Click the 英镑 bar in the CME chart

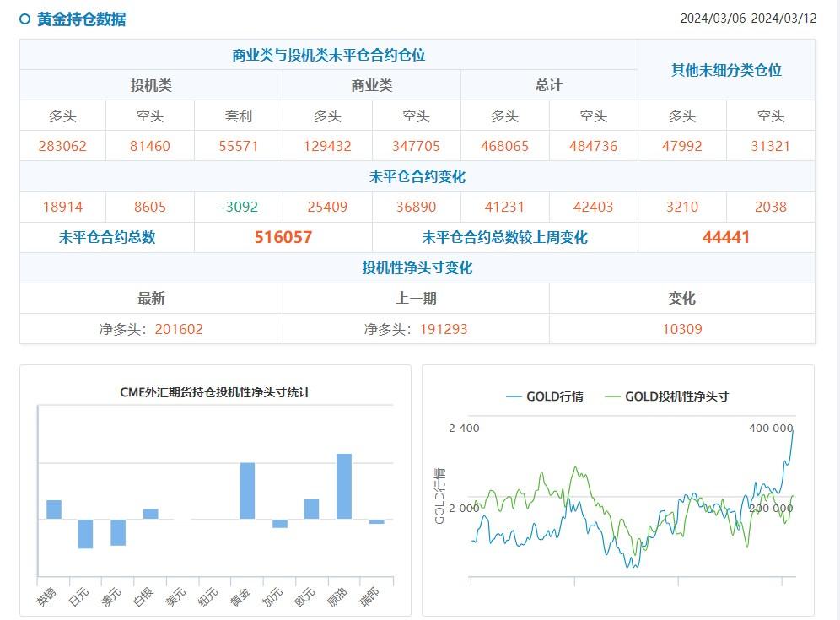[52, 509]
